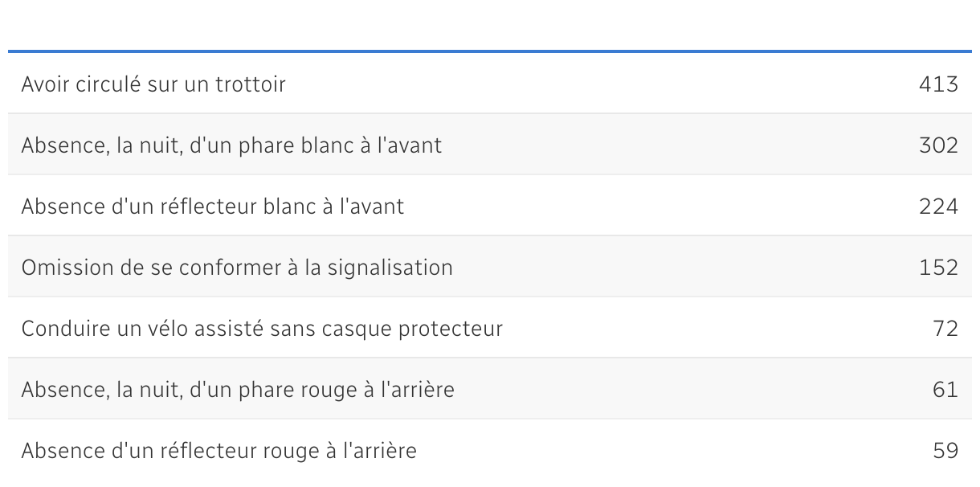Select the number 224

coord(938,207)
